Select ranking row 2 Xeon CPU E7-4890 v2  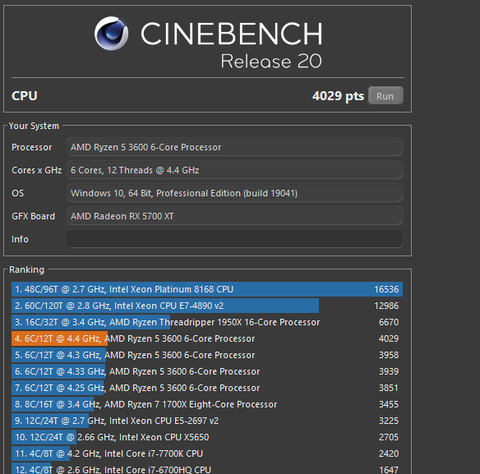pyautogui.click(x=207, y=306)
